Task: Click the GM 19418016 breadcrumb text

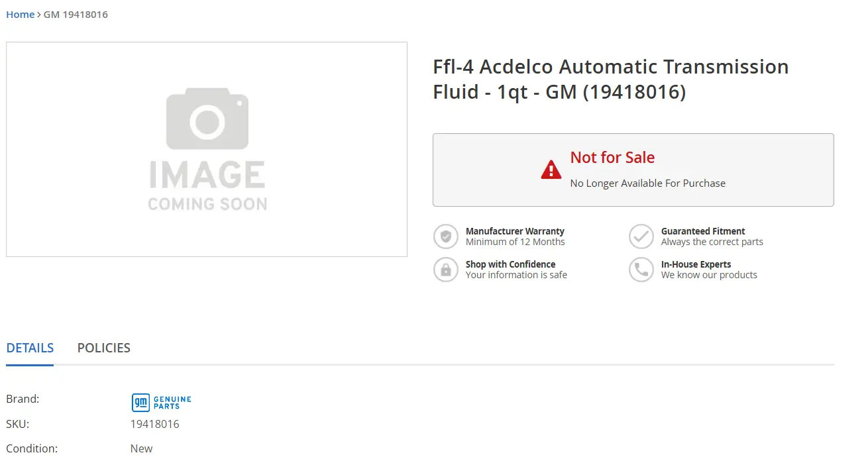Action: (x=76, y=15)
